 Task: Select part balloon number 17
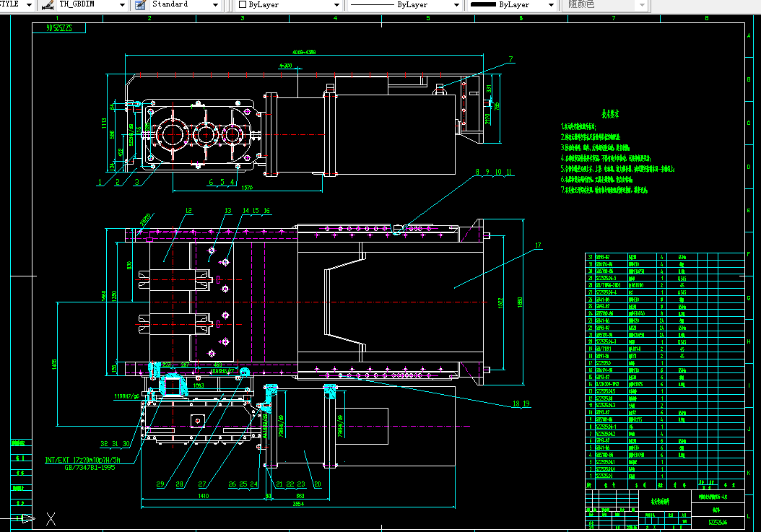coord(538,245)
